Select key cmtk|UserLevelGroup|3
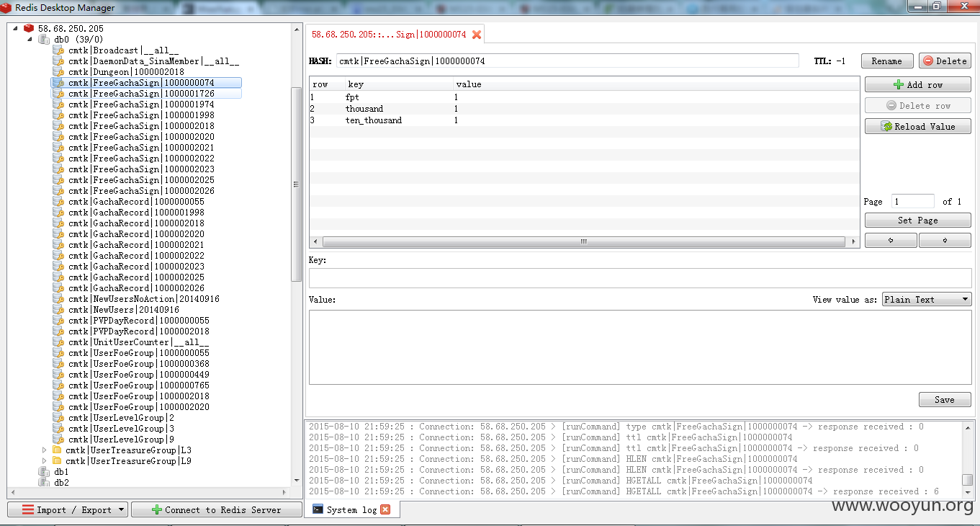The height and width of the screenshot is (526, 980). pyautogui.click(x=121, y=429)
